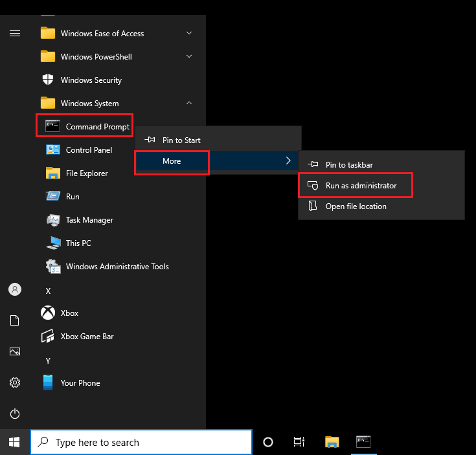Click the Xbox app label
The width and height of the screenshot is (476, 455).
tap(69, 313)
